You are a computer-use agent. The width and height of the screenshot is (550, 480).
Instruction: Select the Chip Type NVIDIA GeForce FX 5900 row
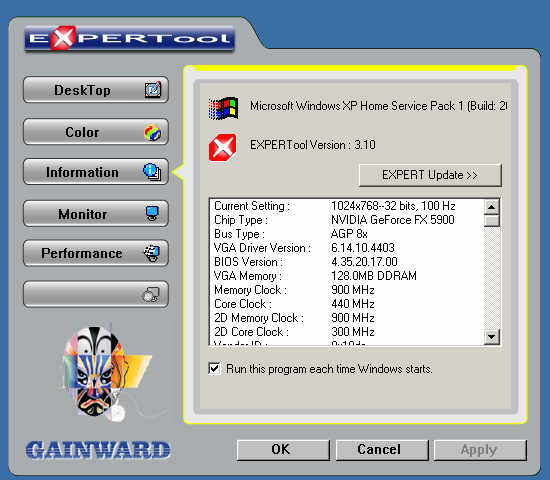coord(346,220)
